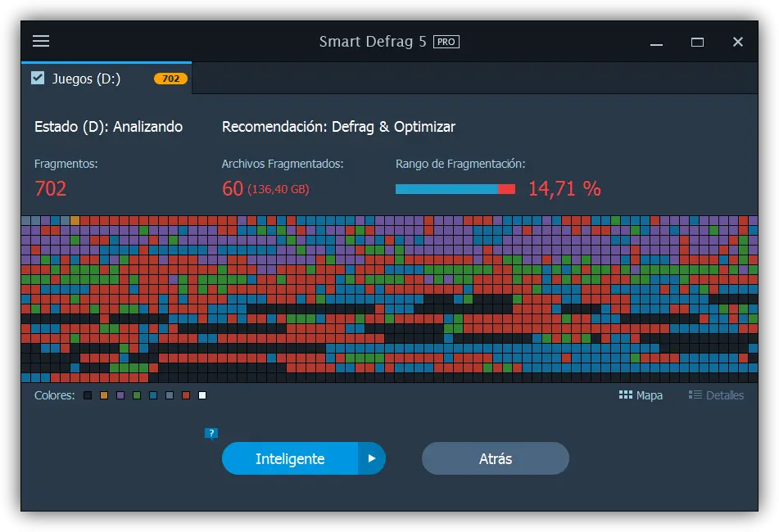
Task: Click the white color legend swatch
Action: point(202,395)
